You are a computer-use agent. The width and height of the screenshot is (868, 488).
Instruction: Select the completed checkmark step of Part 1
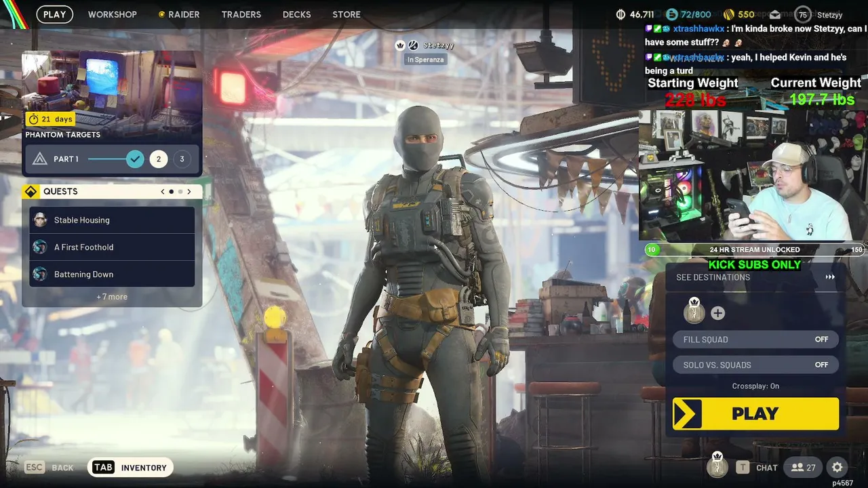(135, 159)
